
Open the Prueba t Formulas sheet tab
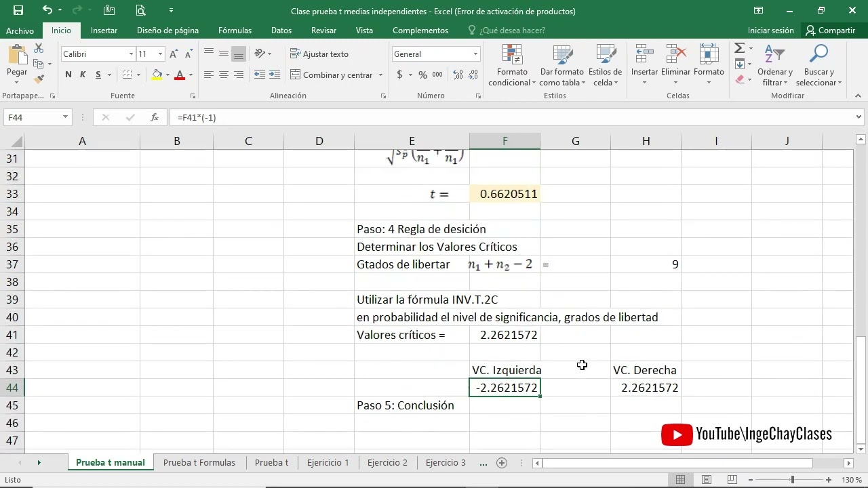(199, 463)
